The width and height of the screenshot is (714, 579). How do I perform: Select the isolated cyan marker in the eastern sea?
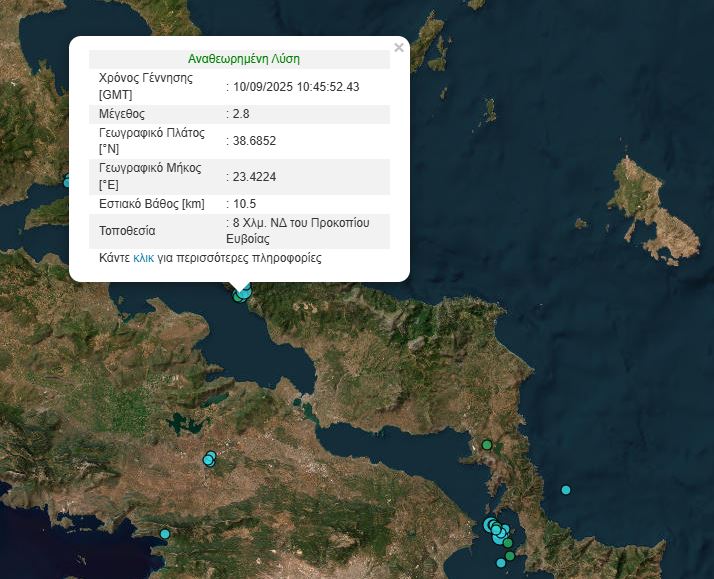click(566, 490)
